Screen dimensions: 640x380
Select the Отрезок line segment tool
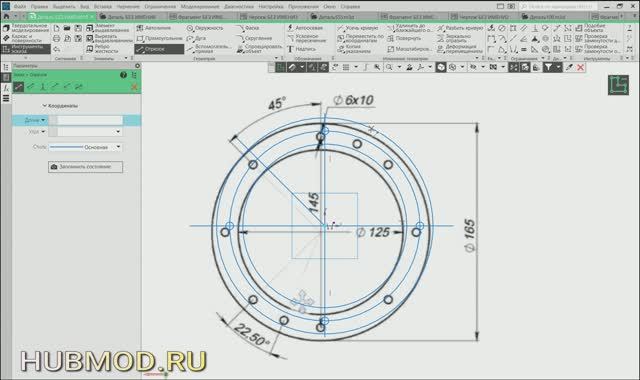tap(159, 49)
